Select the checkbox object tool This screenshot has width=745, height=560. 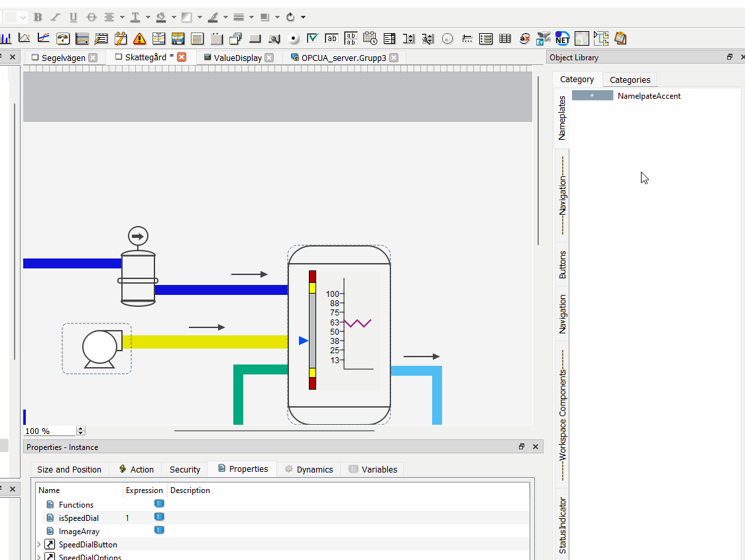[312, 38]
